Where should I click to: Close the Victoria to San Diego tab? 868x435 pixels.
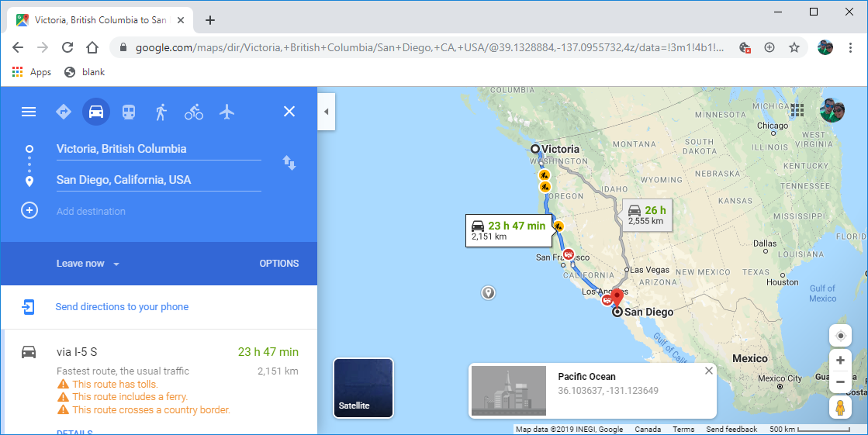click(x=180, y=20)
